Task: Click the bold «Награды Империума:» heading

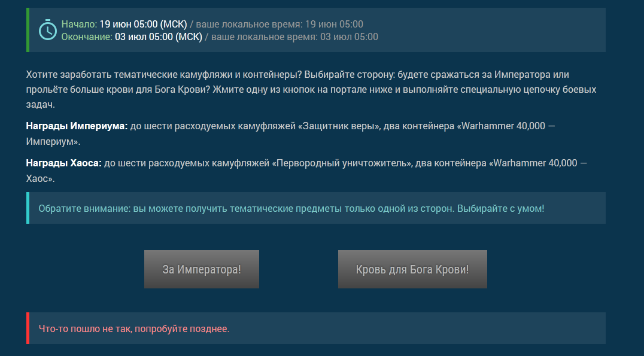Action: [77, 126]
